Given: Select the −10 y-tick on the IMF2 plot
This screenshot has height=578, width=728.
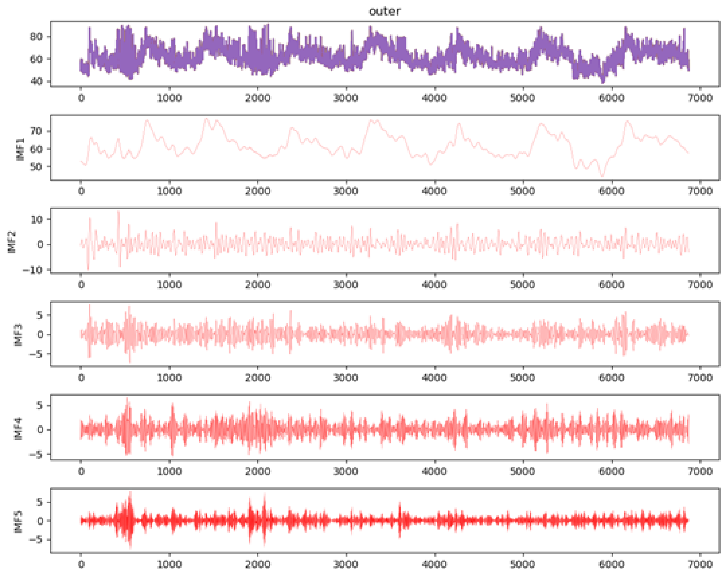Looking at the screenshot, I should [x=32, y=270].
